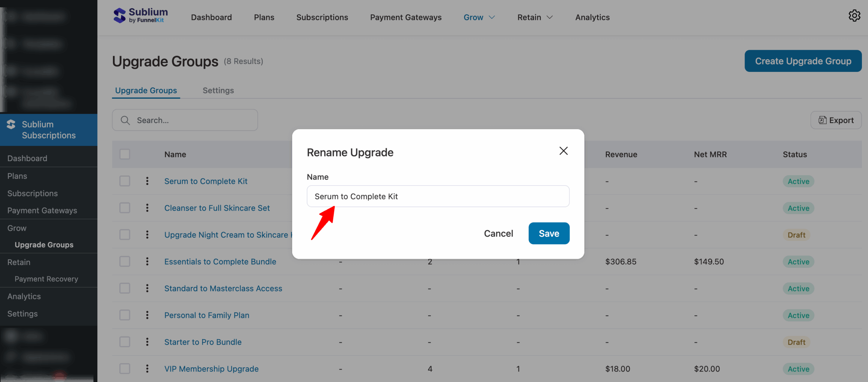Open Payment Recovery in the sidebar
The height and width of the screenshot is (382, 868).
(46, 279)
